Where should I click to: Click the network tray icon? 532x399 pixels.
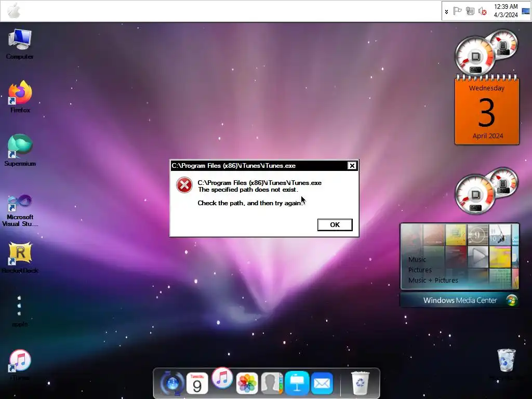(470, 11)
